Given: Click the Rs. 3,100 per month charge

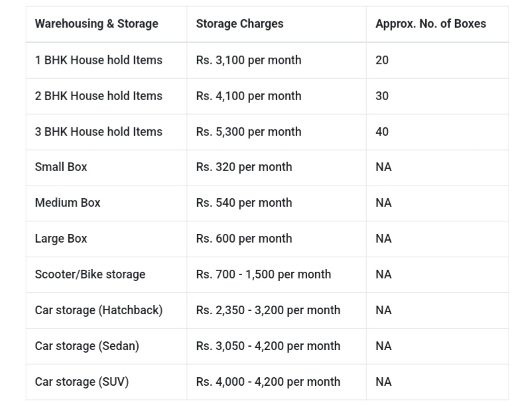Looking at the screenshot, I should (x=249, y=60).
